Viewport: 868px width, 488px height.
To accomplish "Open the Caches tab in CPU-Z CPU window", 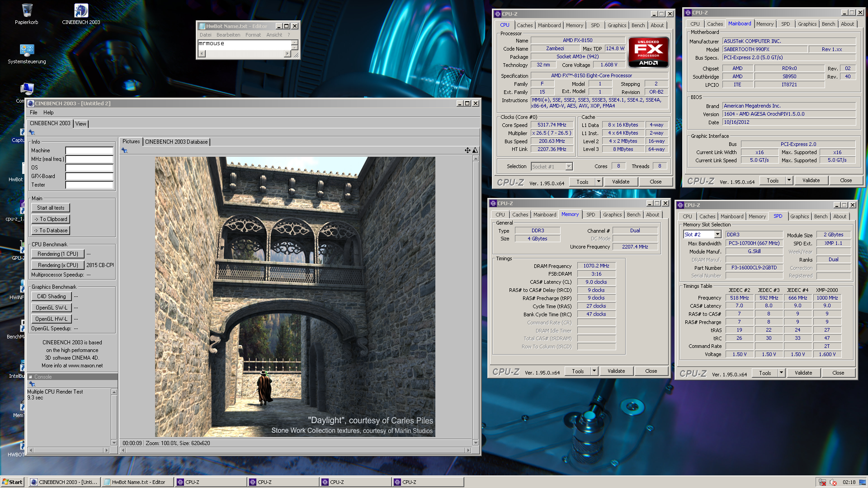I will 524,25.
